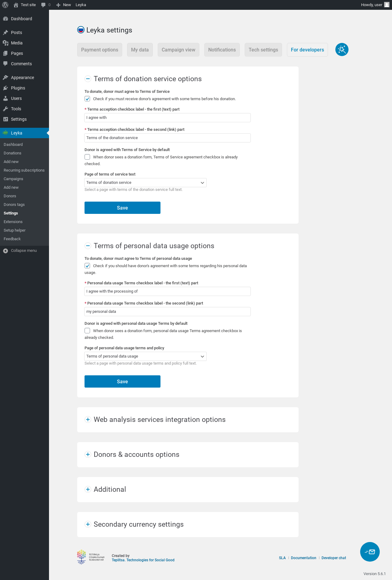Check personal data Terms agreed by default
The image size is (392, 580).
click(x=88, y=331)
